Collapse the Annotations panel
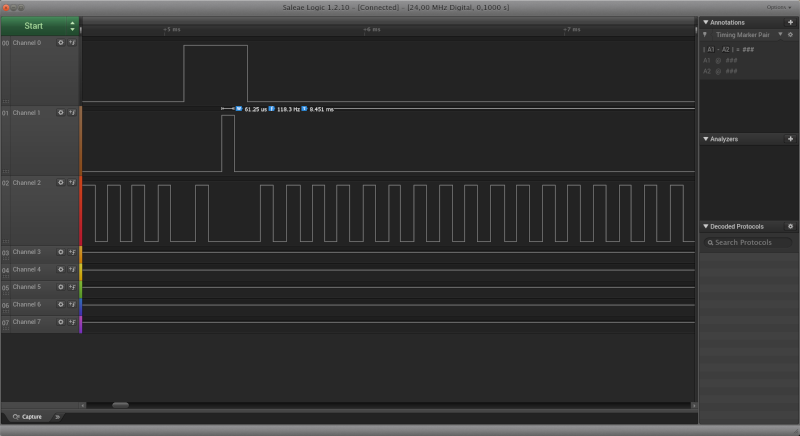The image size is (800, 436). (x=704, y=21)
